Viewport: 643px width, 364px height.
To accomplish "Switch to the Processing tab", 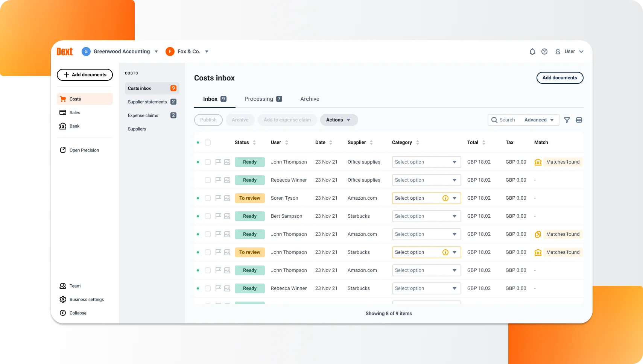I will pyautogui.click(x=259, y=99).
